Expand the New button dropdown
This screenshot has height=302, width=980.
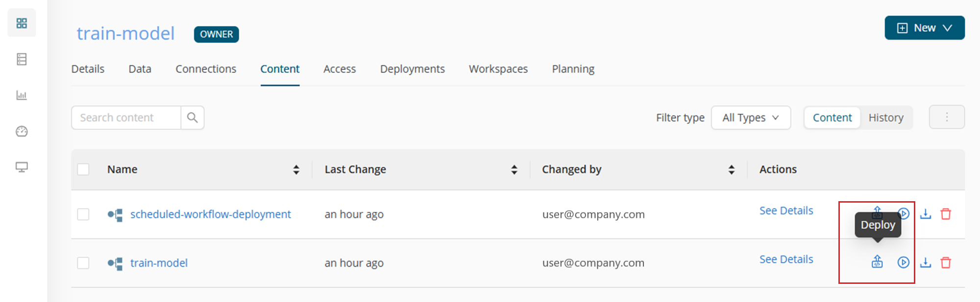coord(925,28)
